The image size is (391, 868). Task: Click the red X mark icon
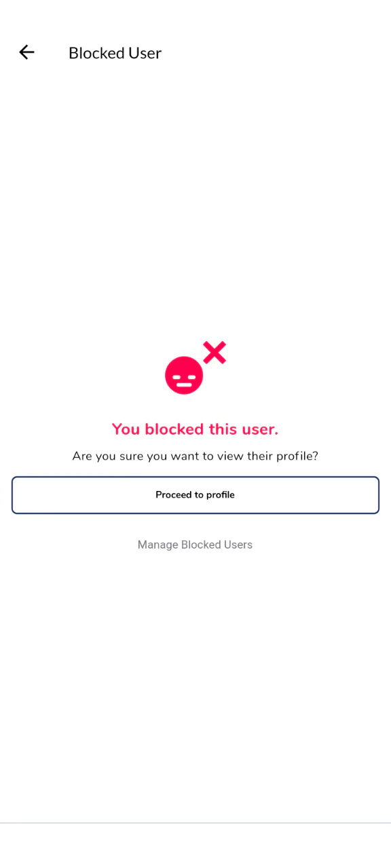215,353
